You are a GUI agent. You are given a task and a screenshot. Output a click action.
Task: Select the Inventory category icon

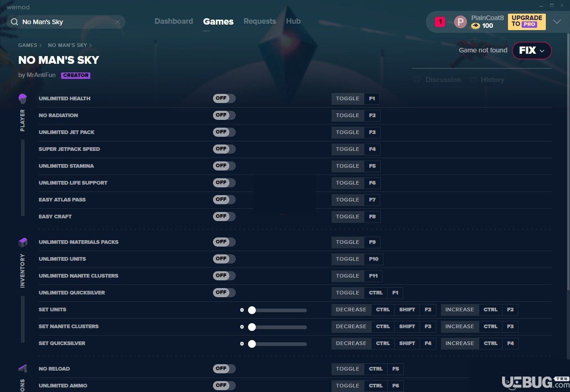[x=23, y=242]
